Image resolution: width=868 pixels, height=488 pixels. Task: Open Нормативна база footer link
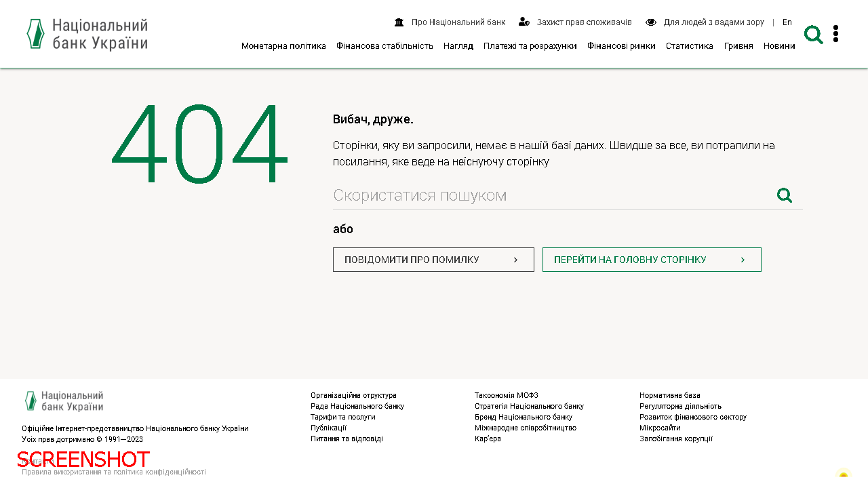click(670, 395)
